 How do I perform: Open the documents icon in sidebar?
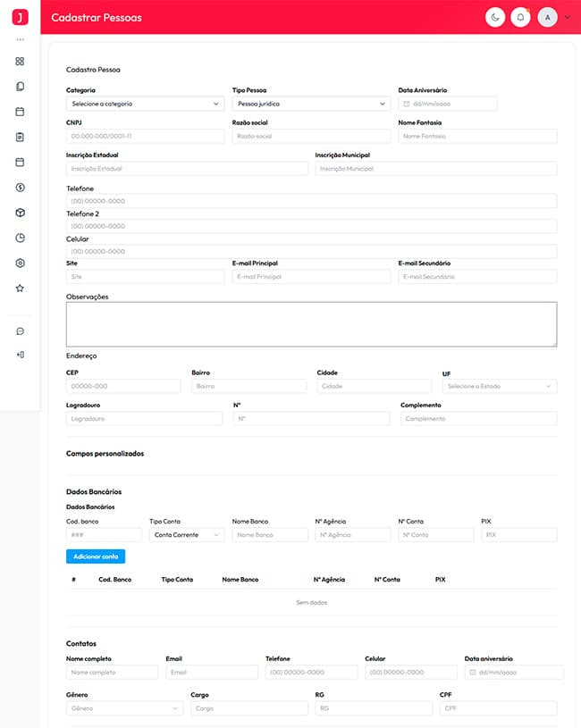20,87
